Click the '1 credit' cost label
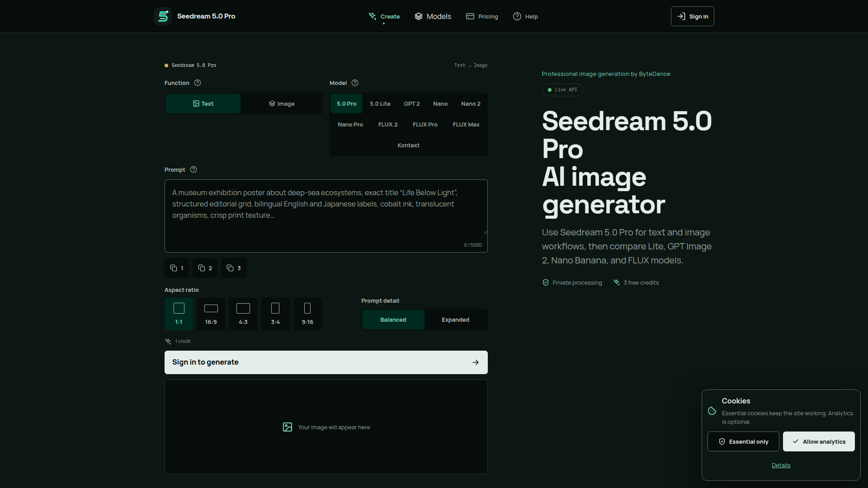The image size is (868, 488). pyautogui.click(x=183, y=341)
